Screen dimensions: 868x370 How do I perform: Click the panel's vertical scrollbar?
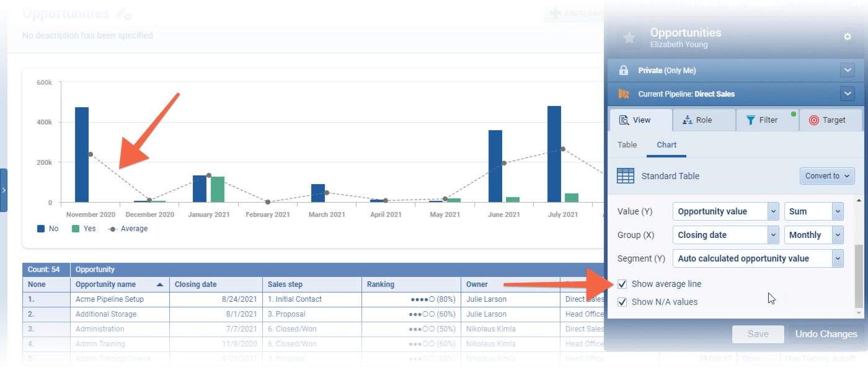click(x=858, y=276)
